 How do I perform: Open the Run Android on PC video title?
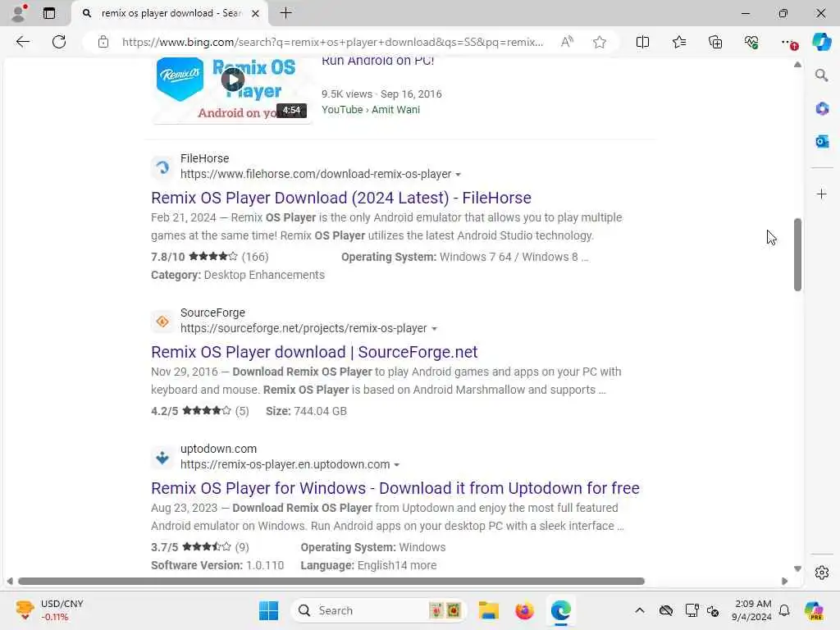(377, 61)
